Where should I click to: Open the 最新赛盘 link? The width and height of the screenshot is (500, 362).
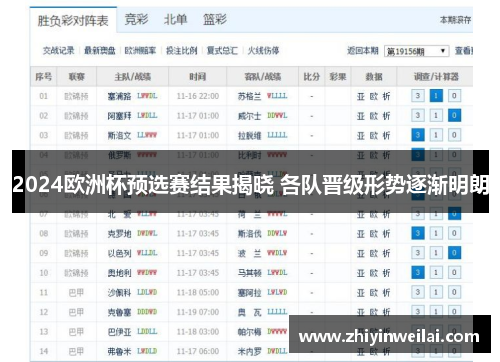tap(99, 51)
